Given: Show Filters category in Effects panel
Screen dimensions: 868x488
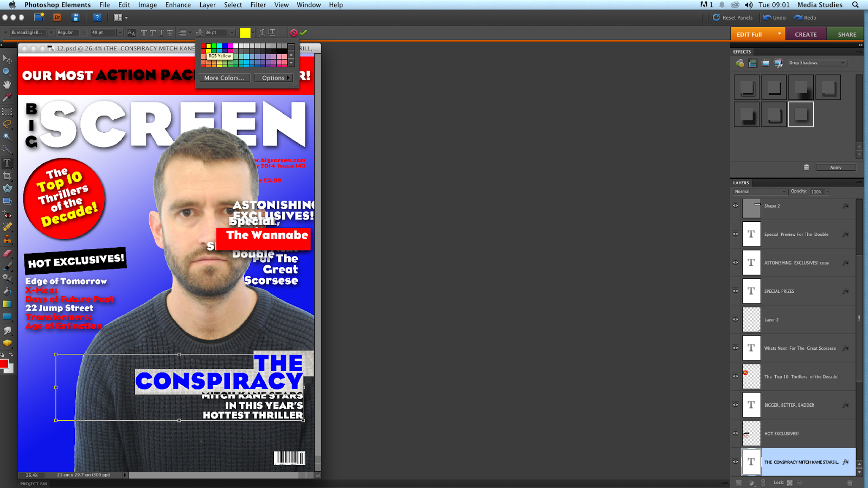Looking at the screenshot, I should click(x=740, y=63).
